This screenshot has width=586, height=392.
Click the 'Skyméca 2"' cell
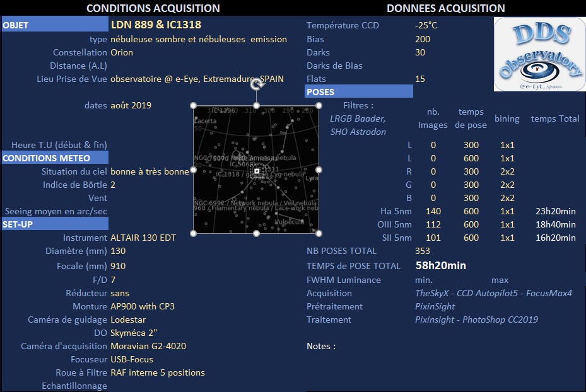point(134,333)
